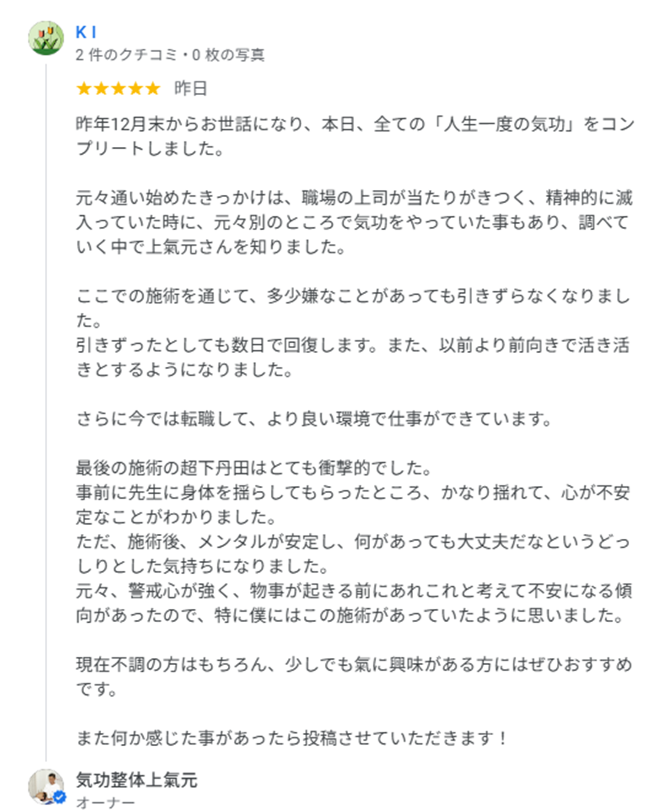Click the line beginning 元々通い始めたきっかけは
This screenshot has width=663, height=812.
click(x=354, y=198)
